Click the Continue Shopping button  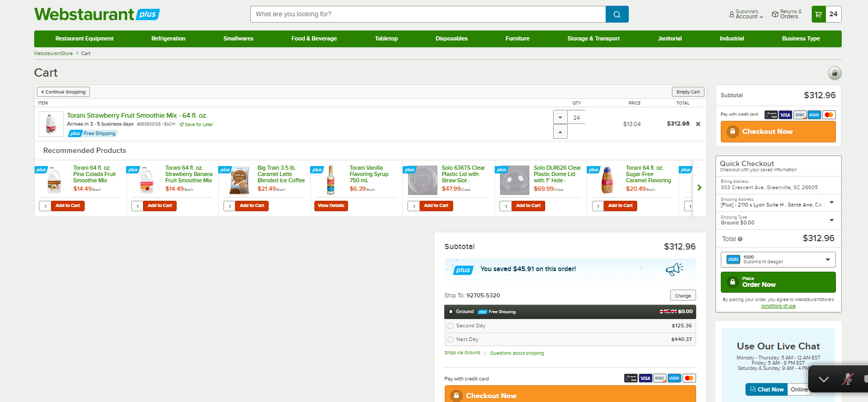click(64, 92)
